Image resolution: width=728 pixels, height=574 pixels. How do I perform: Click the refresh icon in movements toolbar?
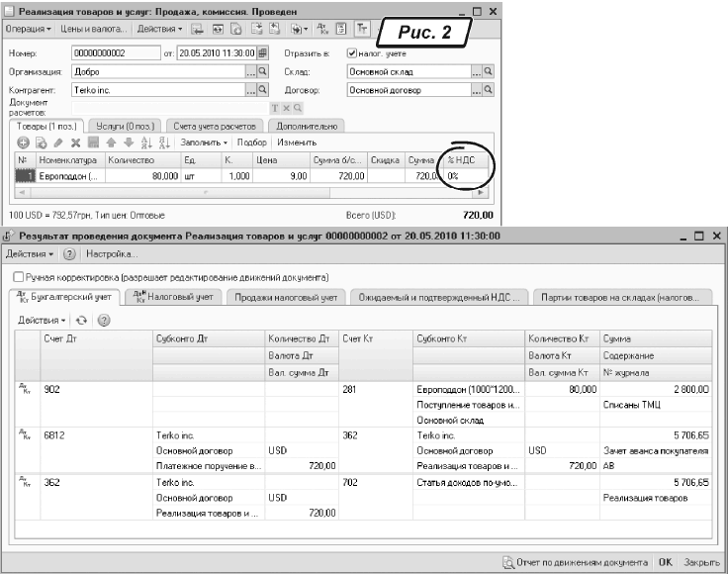click(82, 321)
